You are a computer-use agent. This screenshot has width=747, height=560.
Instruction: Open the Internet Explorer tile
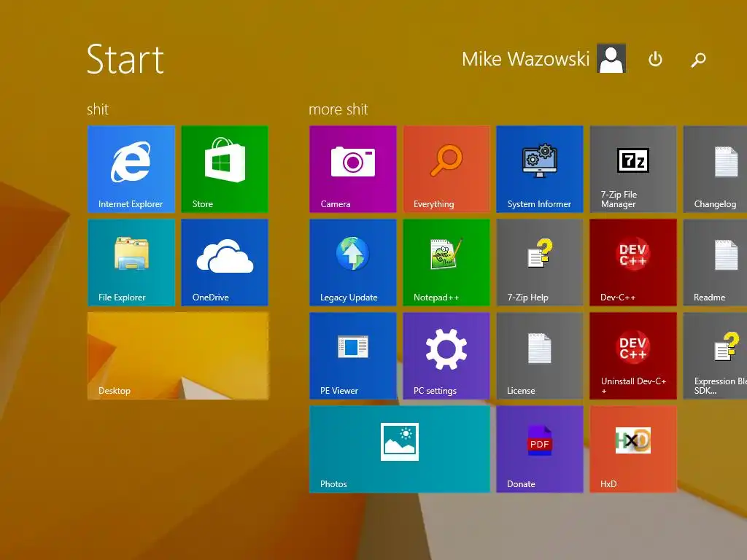tap(131, 169)
